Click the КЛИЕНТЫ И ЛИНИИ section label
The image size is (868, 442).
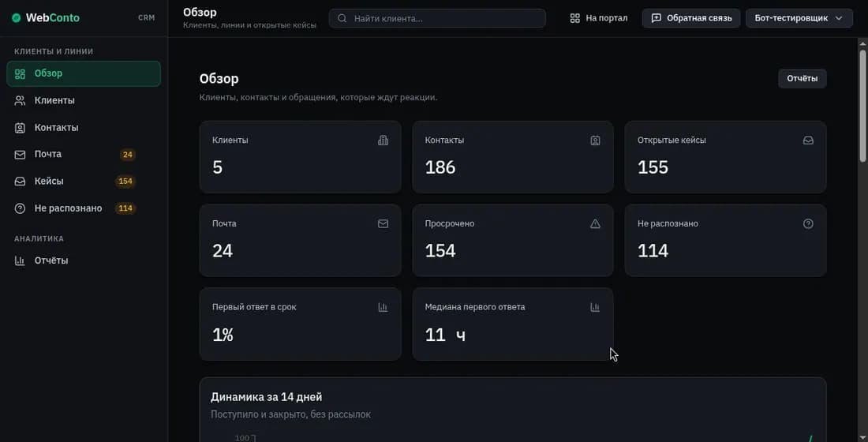pos(54,51)
